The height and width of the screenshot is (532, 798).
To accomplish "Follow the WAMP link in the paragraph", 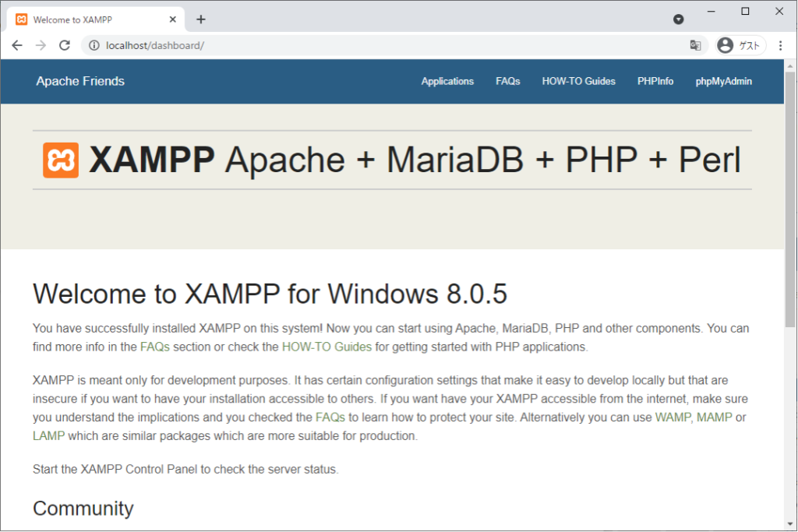I will 673,417.
